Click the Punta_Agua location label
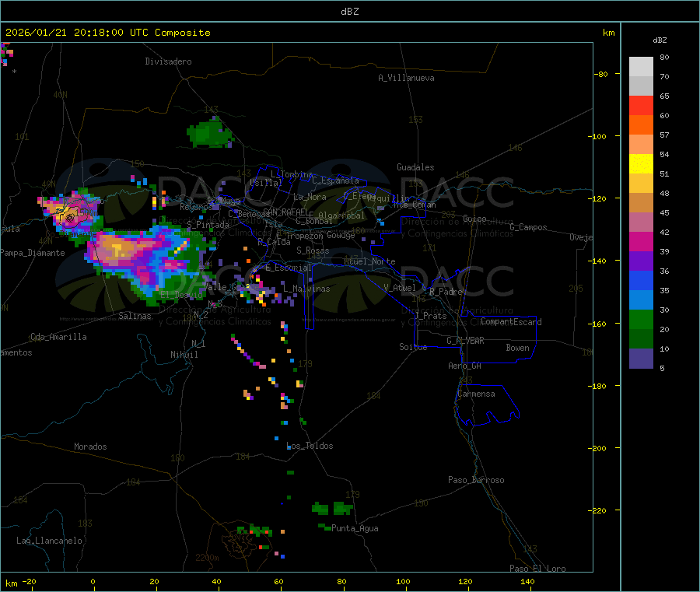 point(355,528)
